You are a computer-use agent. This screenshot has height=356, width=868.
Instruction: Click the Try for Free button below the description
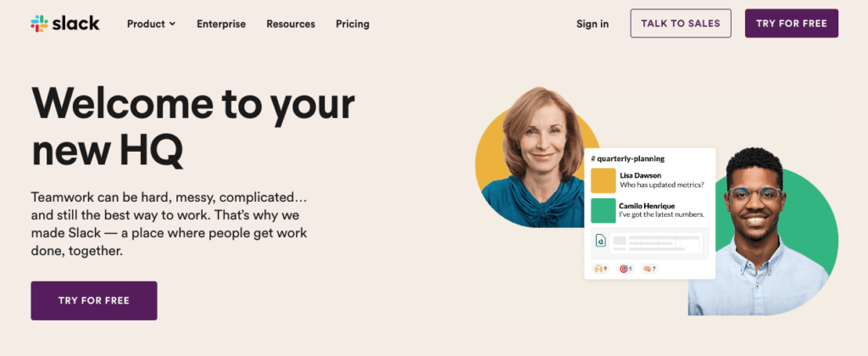(x=94, y=301)
